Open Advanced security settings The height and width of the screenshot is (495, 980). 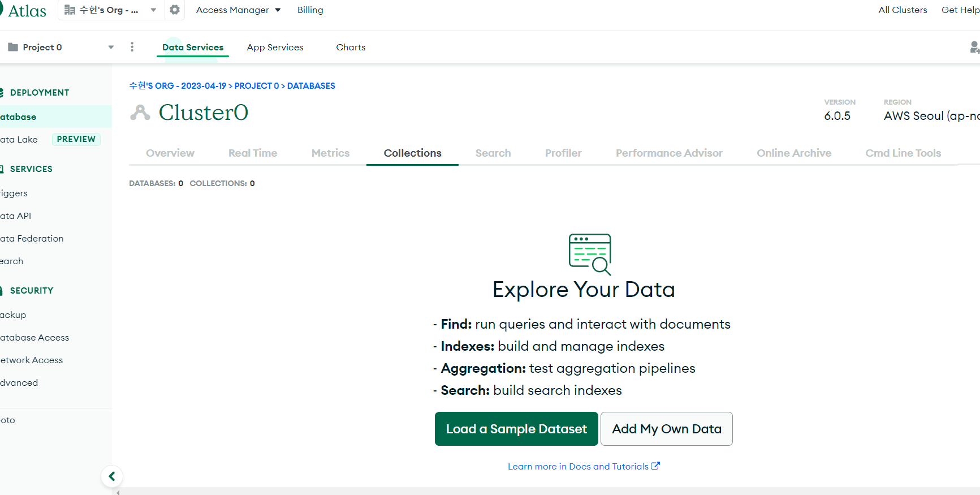click(19, 382)
